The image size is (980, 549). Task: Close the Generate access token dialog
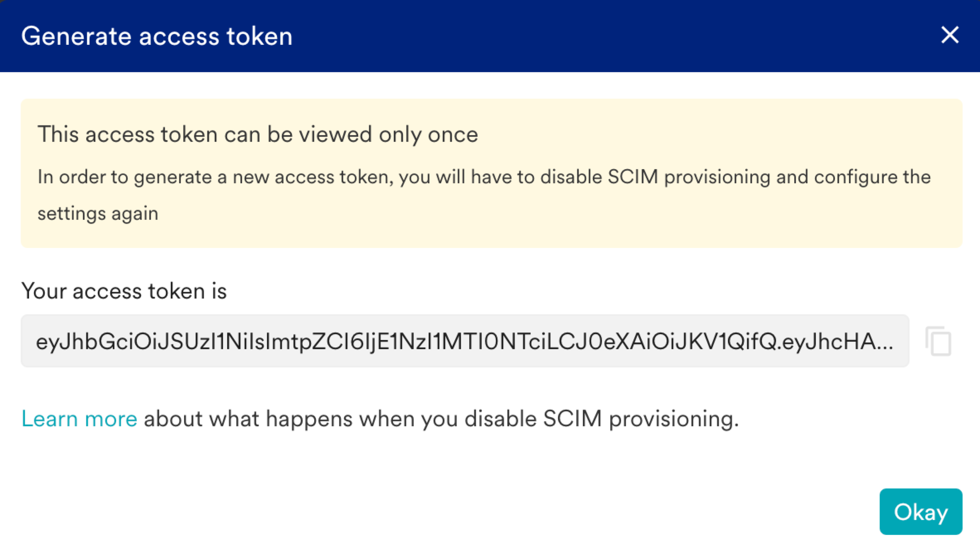pos(950,35)
